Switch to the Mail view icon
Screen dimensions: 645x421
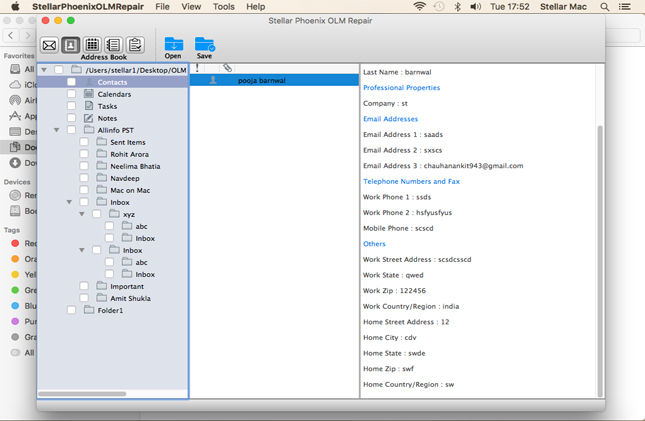(49, 45)
